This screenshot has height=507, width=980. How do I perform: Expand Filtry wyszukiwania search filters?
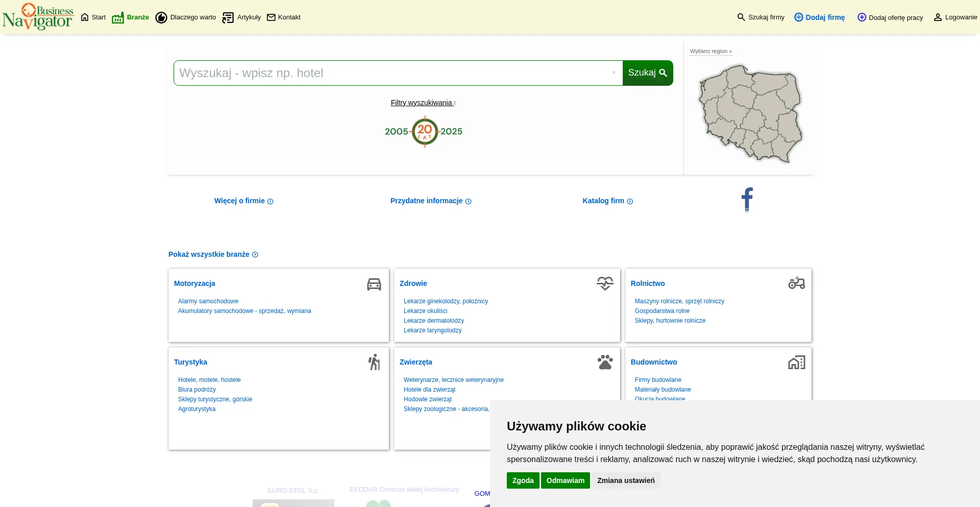[x=423, y=103]
